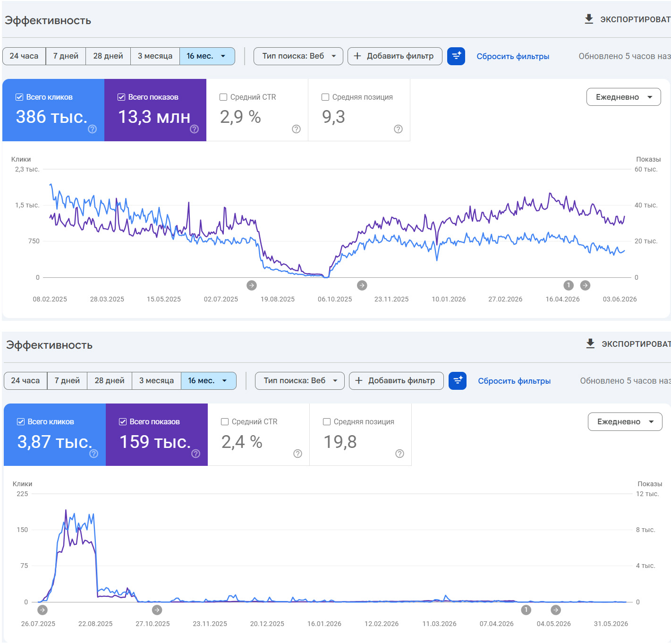Image resolution: width=671 pixels, height=644 pixels.
Task: Click arrow marker near 19.08.2025 on top chart
Action: (x=252, y=285)
